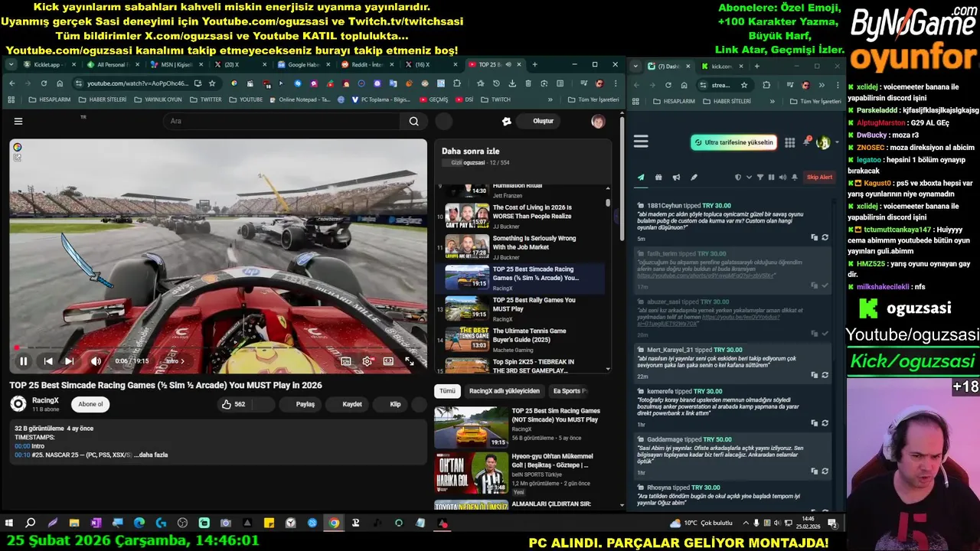Click the 'Kaydet' save button
Image resolution: width=980 pixels, height=551 pixels.
[352, 404]
